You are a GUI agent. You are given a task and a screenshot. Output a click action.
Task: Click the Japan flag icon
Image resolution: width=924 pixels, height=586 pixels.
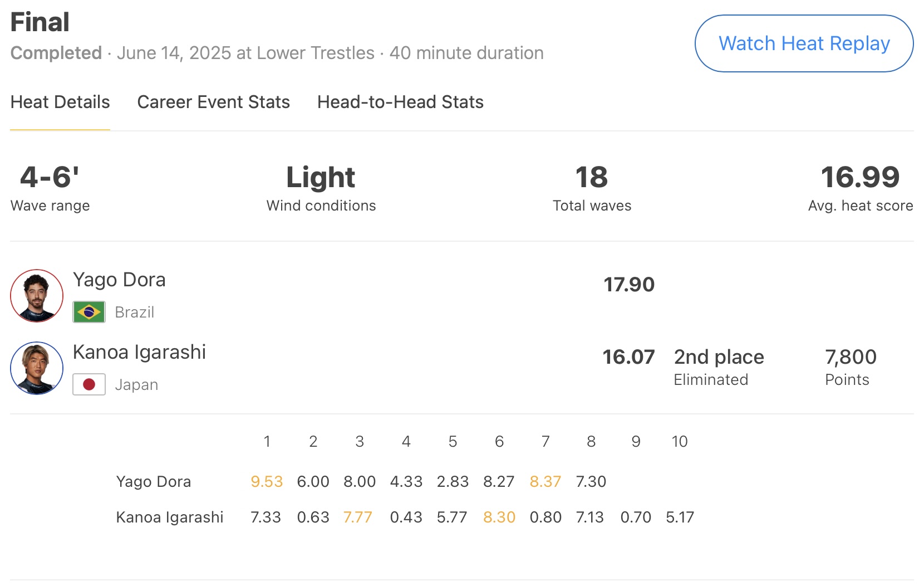click(x=89, y=384)
